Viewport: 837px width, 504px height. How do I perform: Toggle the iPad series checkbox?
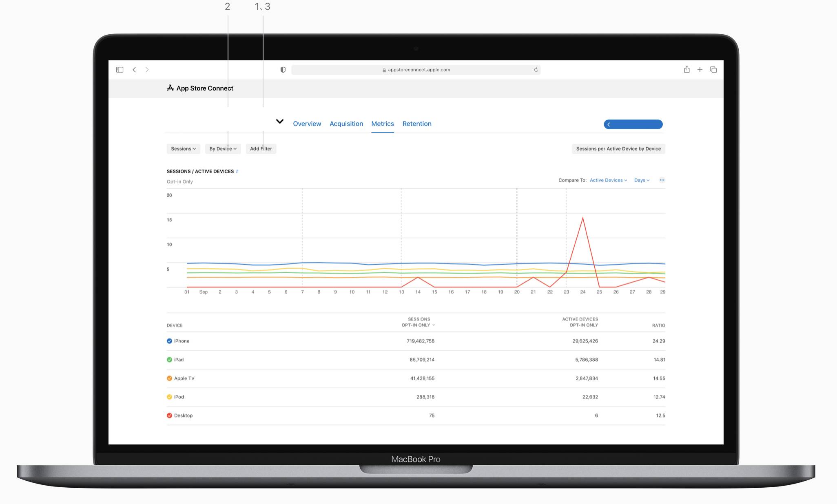(x=169, y=360)
